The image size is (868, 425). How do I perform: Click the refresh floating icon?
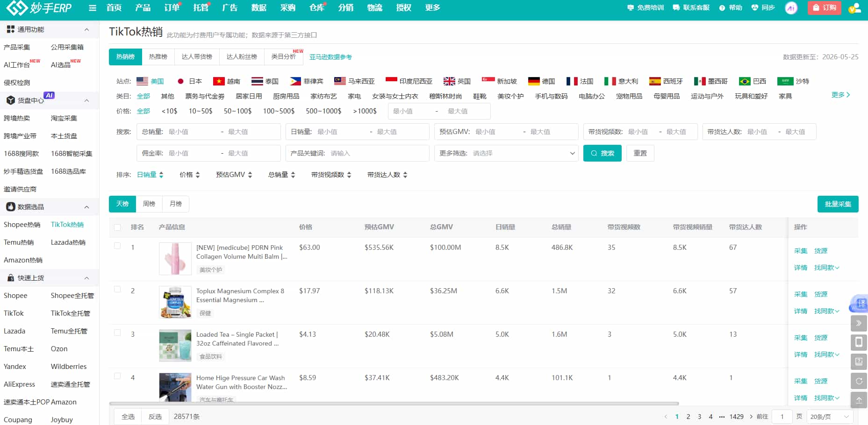859,381
